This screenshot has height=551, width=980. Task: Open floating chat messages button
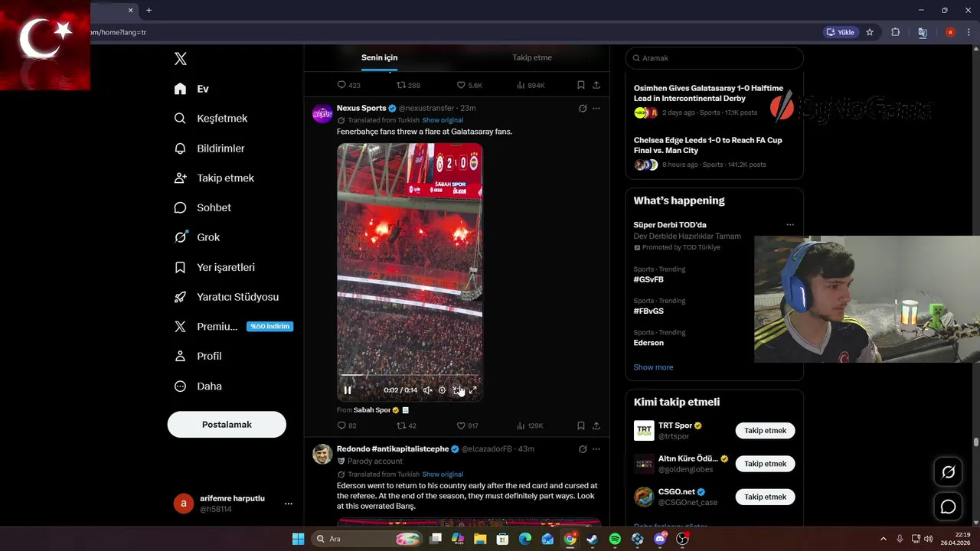pos(948,507)
